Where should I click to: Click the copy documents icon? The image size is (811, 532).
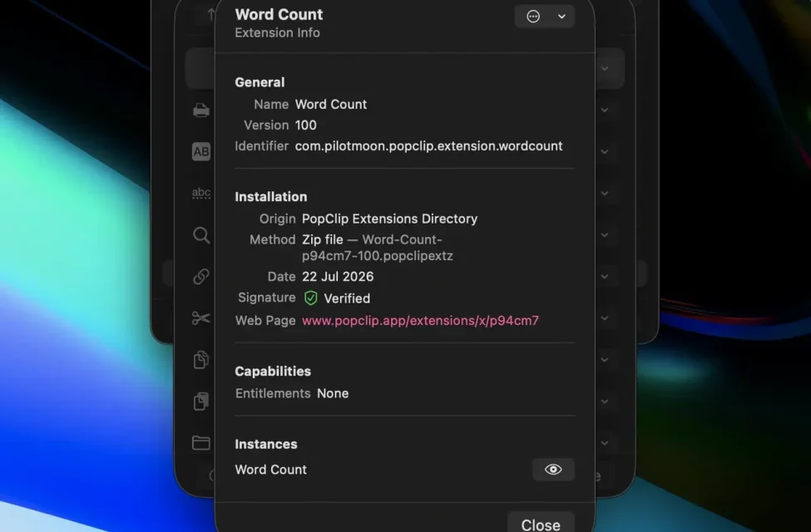click(201, 360)
